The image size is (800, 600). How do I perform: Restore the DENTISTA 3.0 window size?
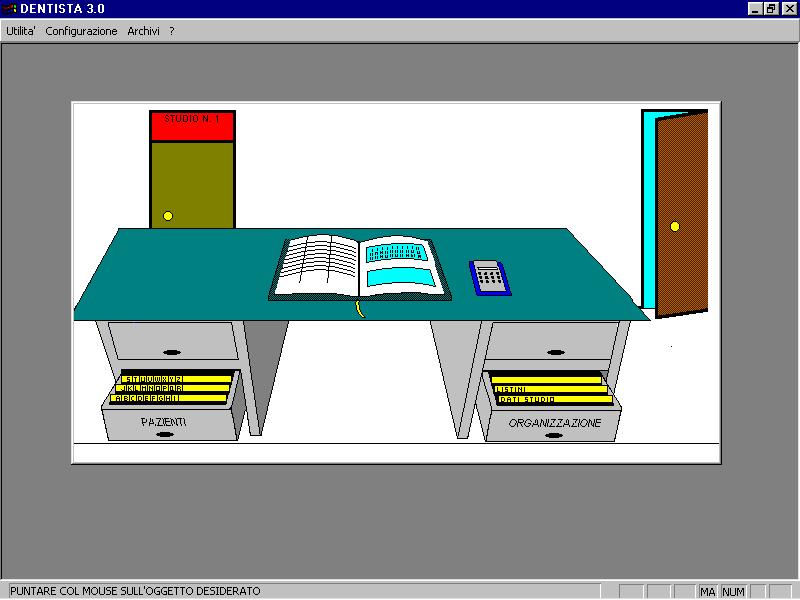click(771, 9)
